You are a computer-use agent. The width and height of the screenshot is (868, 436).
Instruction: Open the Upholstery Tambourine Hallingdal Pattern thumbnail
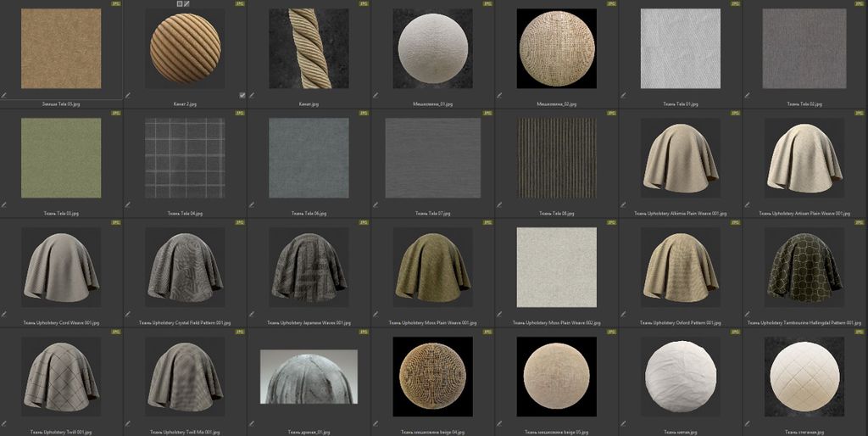[804, 267]
